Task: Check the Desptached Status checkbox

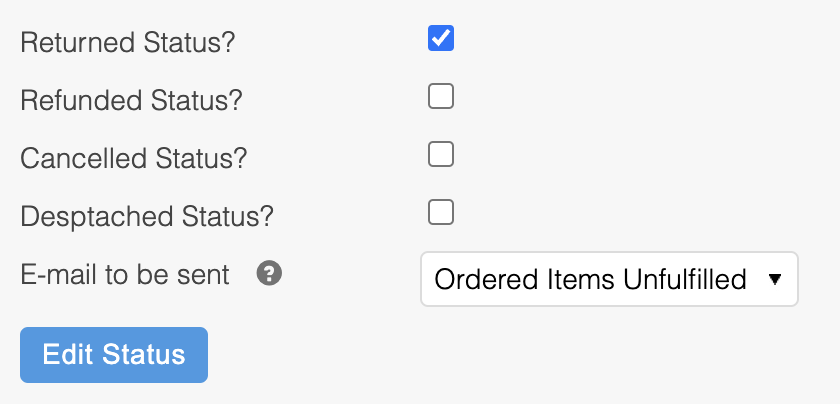Action: tap(441, 212)
